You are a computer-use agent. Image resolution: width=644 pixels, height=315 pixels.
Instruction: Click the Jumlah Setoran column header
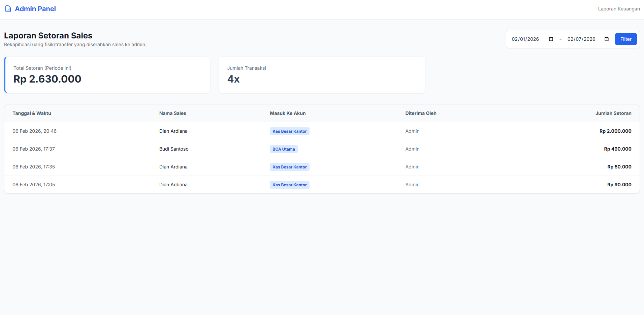click(x=613, y=113)
